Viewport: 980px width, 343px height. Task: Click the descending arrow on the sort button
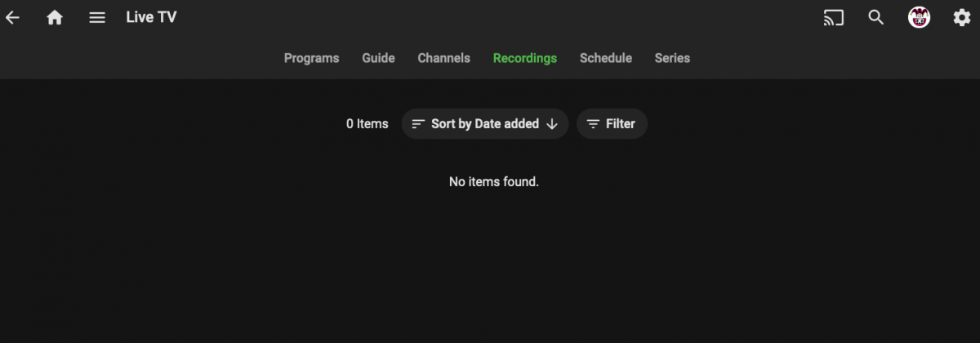[552, 124]
